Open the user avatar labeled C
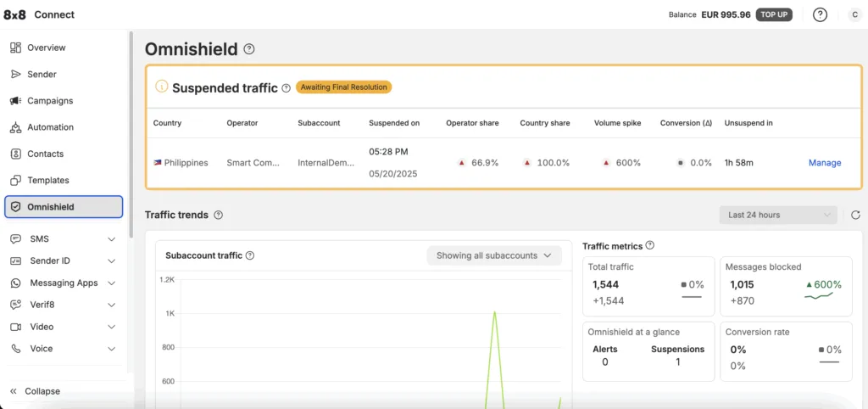This screenshot has height=409, width=868. click(855, 15)
